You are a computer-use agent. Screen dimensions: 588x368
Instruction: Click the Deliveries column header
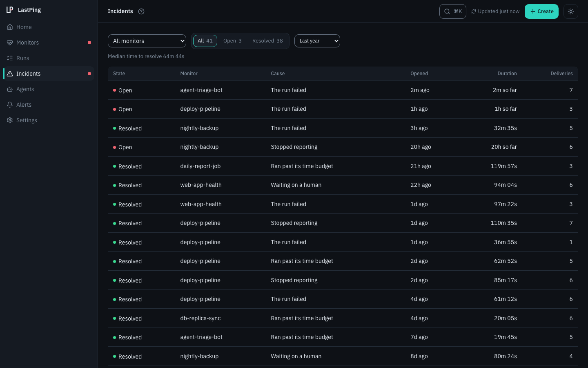(x=561, y=74)
